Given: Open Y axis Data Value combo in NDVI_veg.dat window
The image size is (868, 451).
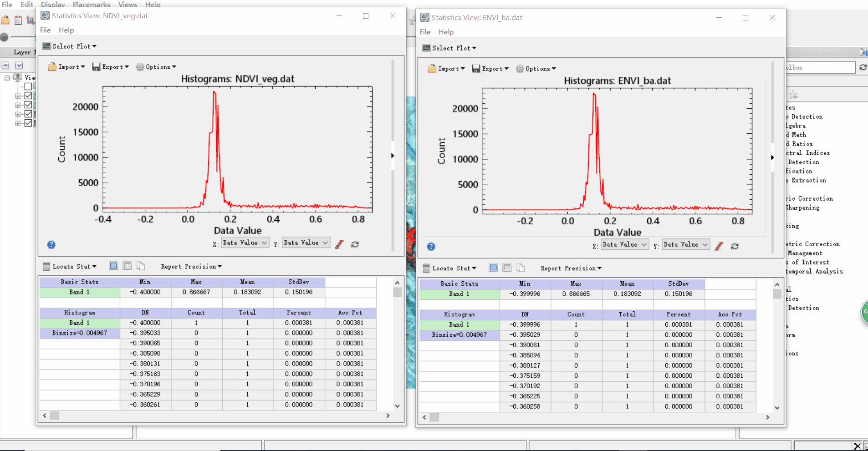Looking at the screenshot, I should coord(306,243).
